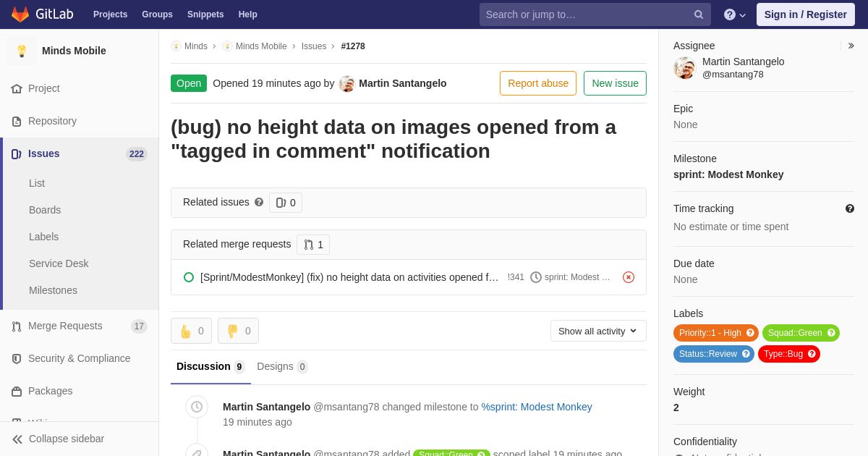Click the search magnifier icon

[698, 14]
